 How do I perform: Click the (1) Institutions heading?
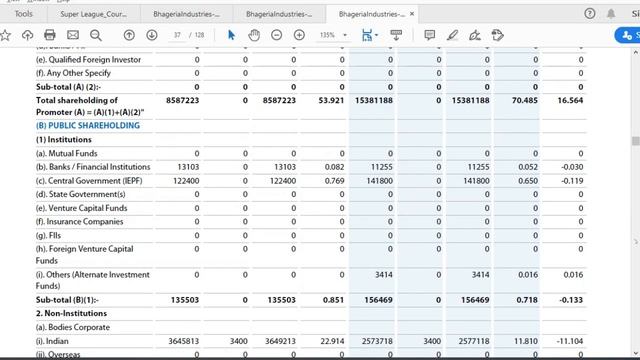point(64,140)
